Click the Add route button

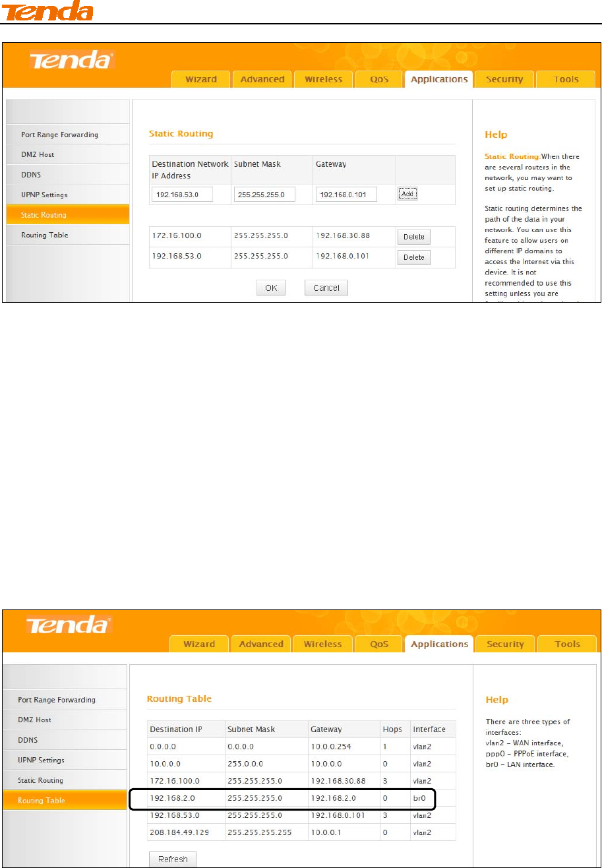pyautogui.click(x=407, y=194)
